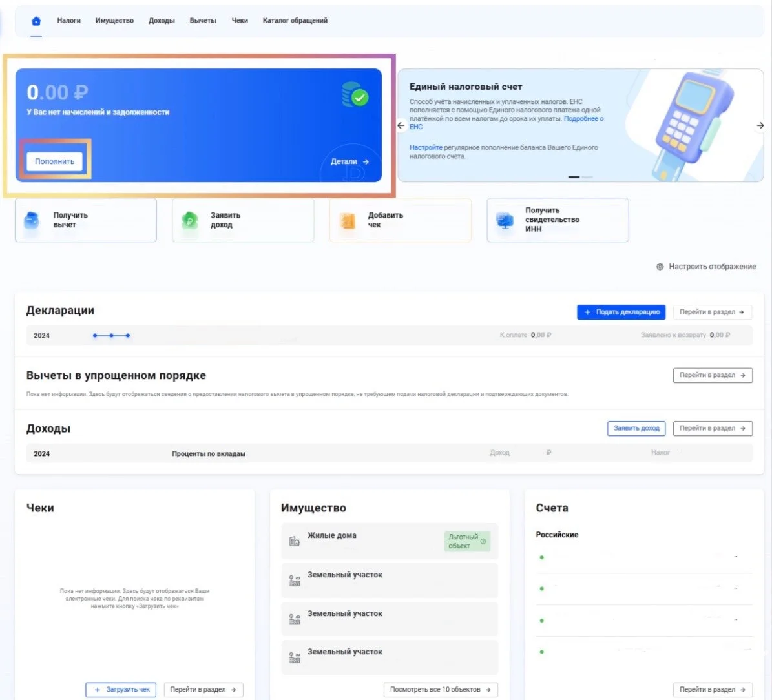Open Детали on the balance card

349,161
